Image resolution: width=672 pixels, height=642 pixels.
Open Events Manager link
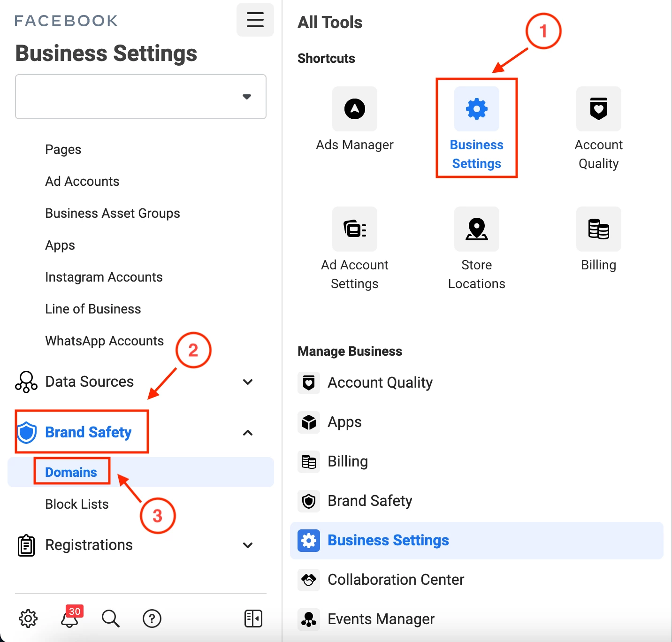coord(381,619)
